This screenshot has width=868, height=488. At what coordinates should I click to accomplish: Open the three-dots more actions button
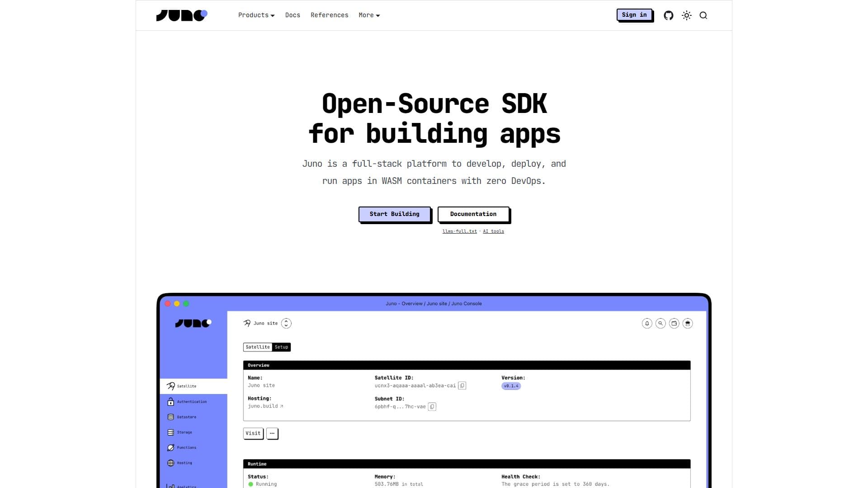tap(272, 433)
